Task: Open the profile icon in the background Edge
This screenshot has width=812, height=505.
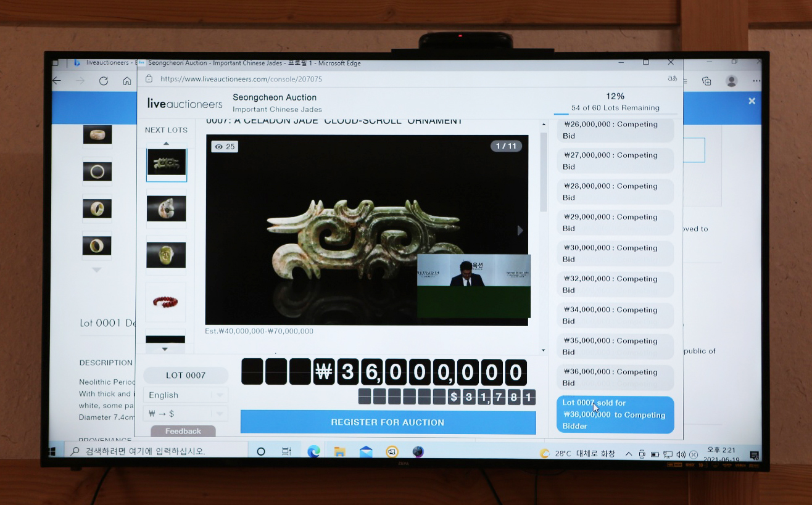Action: pos(732,81)
